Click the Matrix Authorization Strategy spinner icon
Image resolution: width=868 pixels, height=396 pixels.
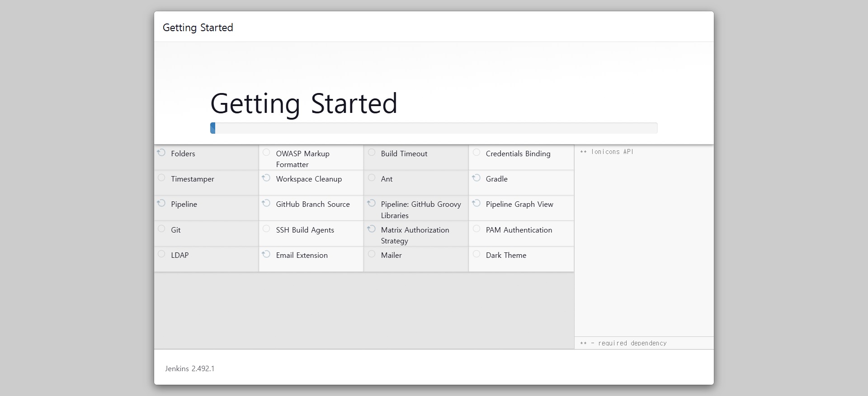click(x=371, y=229)
